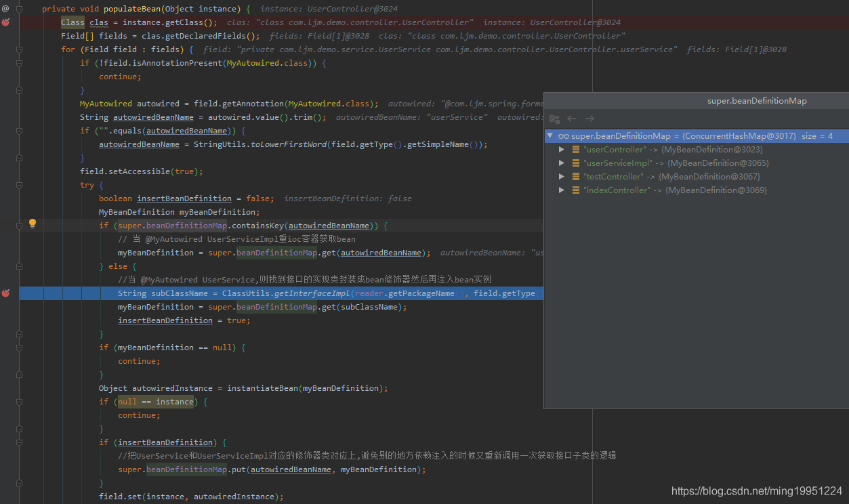
Task: Toggle breakpoint on the getClass() line
Action: tap(5, 22)
